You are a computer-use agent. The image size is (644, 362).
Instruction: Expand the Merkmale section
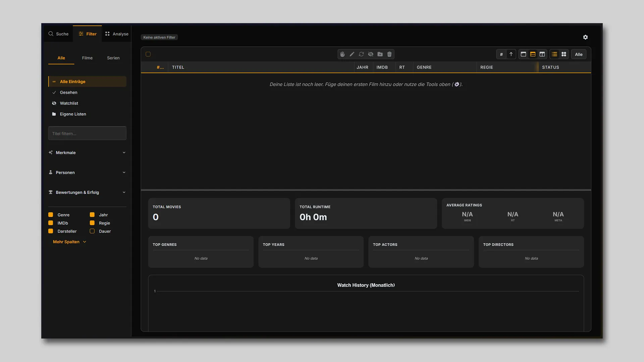87,153
